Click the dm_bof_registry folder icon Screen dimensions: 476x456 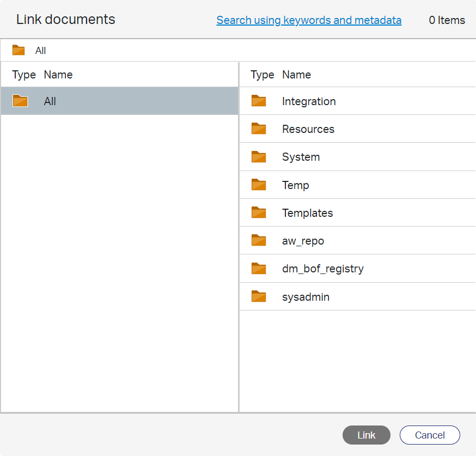(259, 269)
